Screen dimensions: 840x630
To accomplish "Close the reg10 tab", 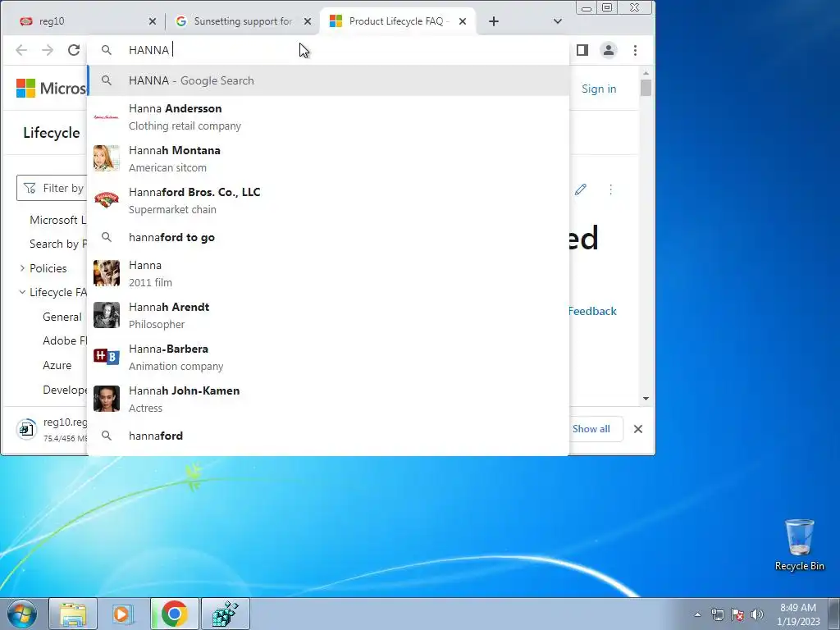I will tap(152, 21).
